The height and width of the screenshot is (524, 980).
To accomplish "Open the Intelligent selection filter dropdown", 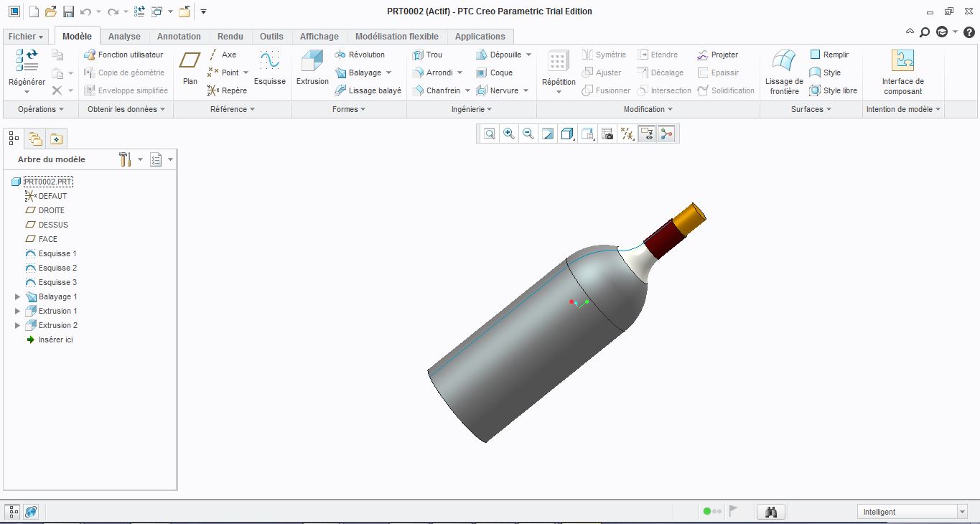I will coord(913,512).
